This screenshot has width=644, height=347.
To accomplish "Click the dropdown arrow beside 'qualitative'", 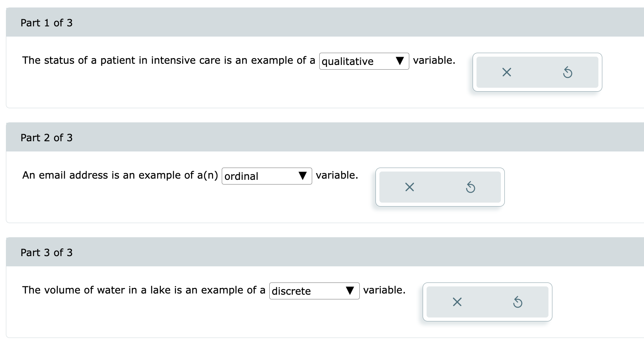I will pyautogui.click(x=400, y=61).
